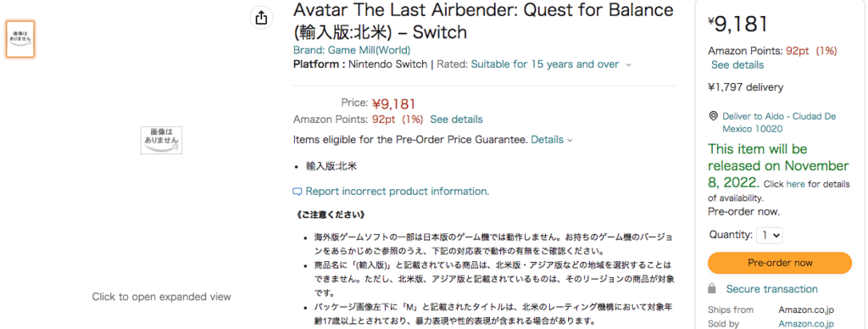Click the Amazon.co.jp Sold by link

tap(806, 324)
